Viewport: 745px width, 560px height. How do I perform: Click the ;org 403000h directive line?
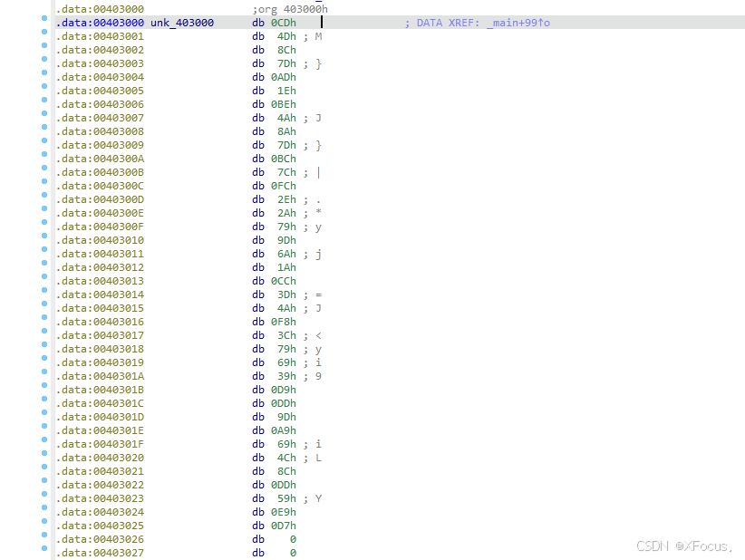pos(290,9)
